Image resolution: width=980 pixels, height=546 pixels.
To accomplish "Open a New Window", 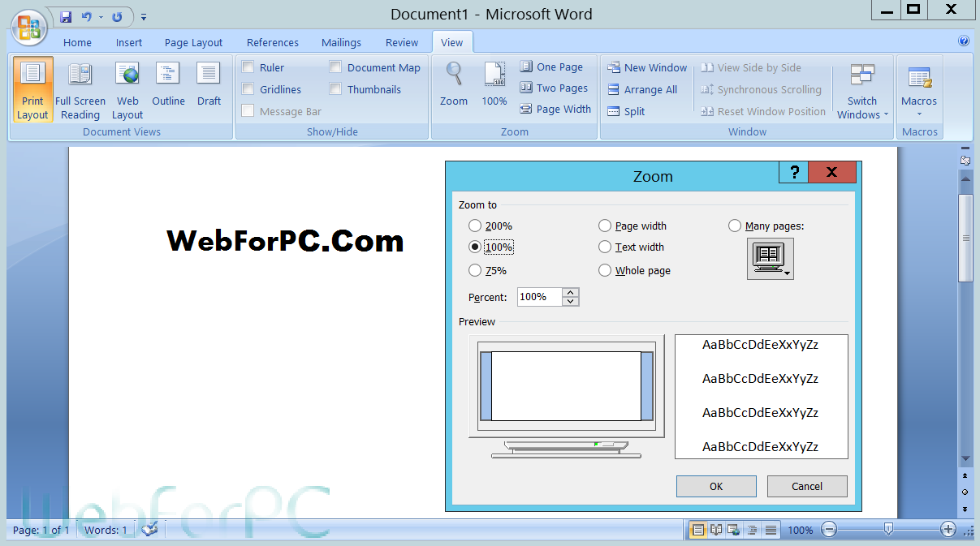I will tap(647, 67).
